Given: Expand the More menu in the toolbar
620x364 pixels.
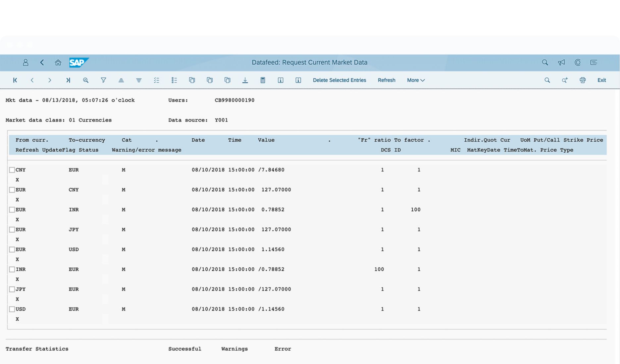Looking at the screenshot, I should (415, 80).
